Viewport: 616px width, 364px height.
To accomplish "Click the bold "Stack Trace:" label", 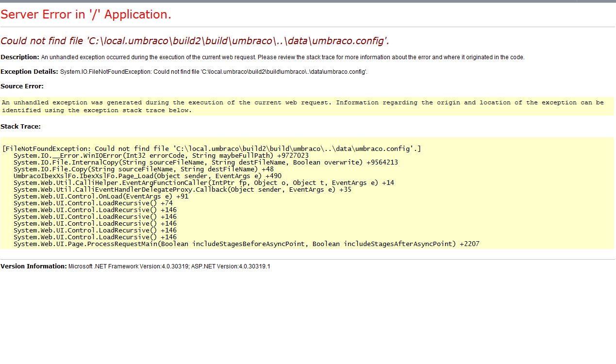I will click(21, 127).
